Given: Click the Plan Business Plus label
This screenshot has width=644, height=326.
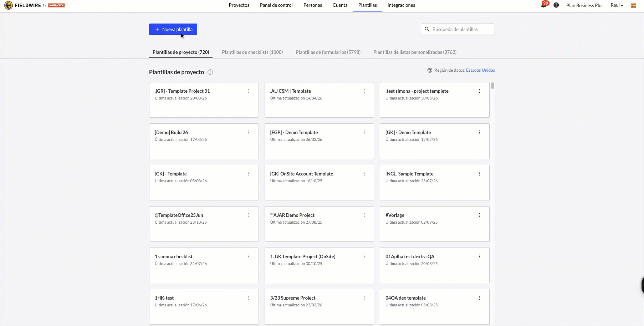Looking at the screenshot, I should tap(585, 5).
